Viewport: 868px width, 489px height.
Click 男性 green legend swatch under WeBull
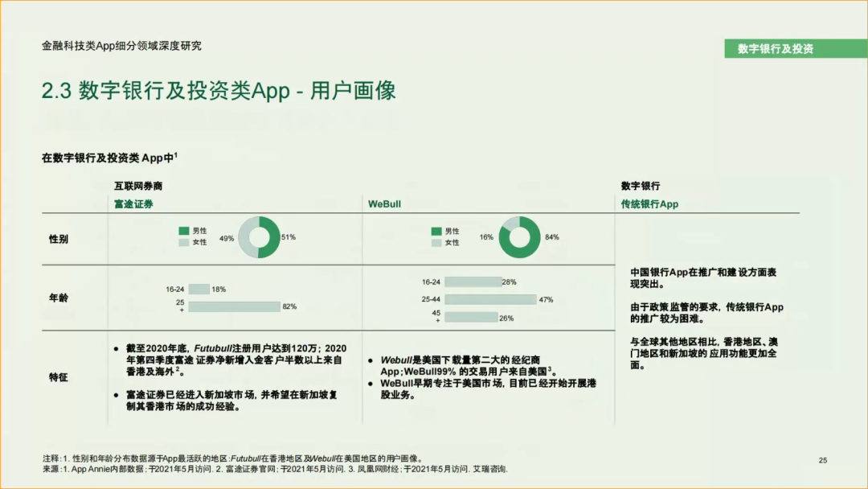click(x=436, y=231)
